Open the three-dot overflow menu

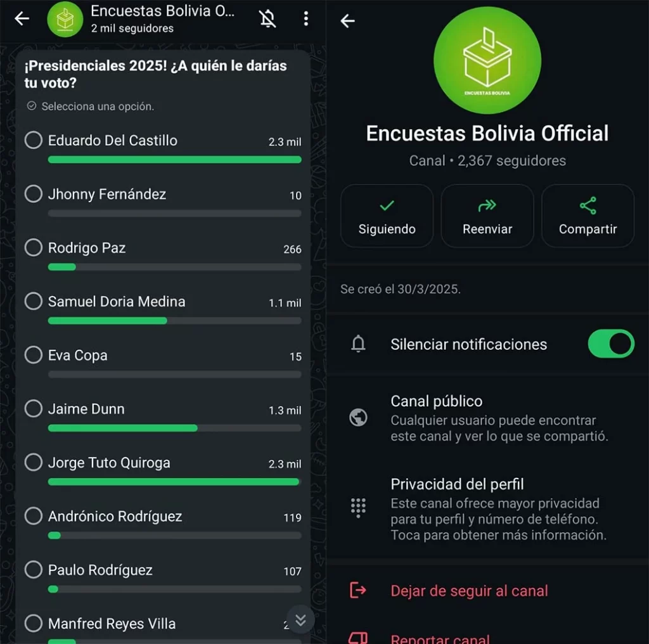click(x=306, y=19)
